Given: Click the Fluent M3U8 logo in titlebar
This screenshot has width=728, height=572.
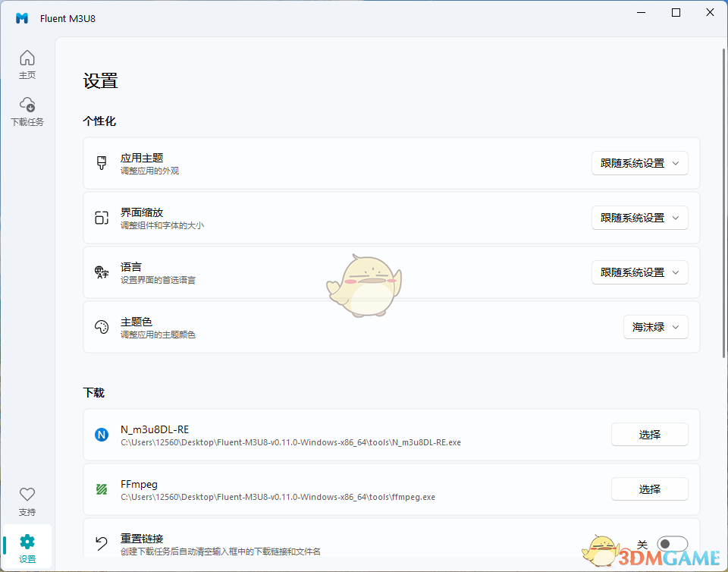Looking at the screenshot, I should [x=21, y=18].
